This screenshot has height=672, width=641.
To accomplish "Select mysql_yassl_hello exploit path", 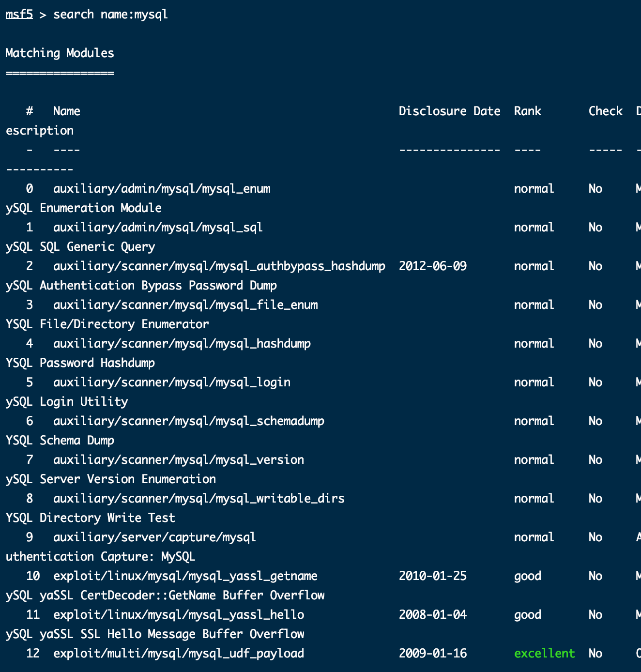I will (x=179, y=615).
